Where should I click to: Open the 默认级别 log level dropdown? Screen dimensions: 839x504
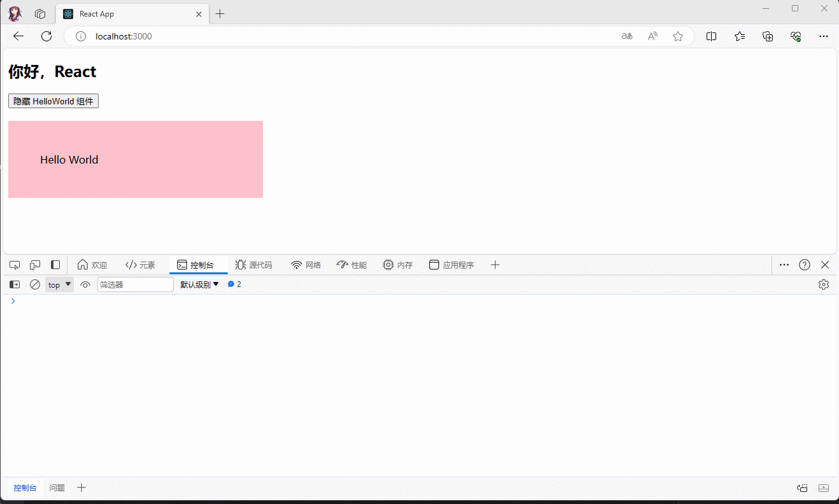coord(199,284)
